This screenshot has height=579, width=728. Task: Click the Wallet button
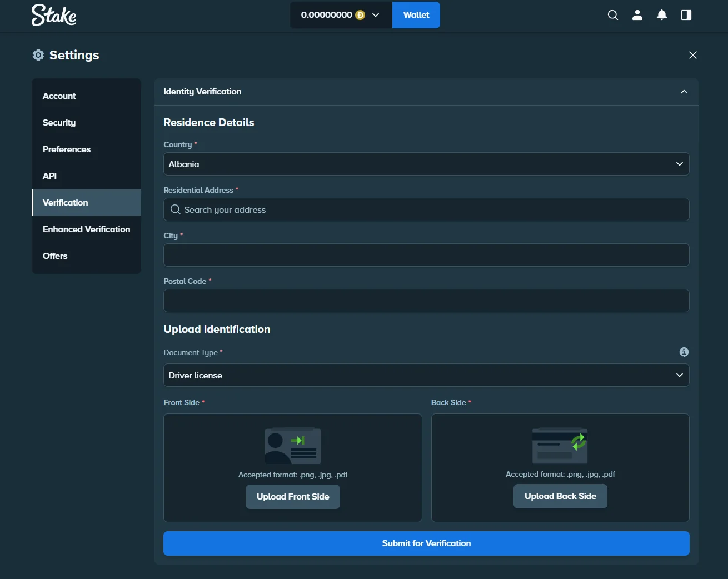(x=416, y=15)
